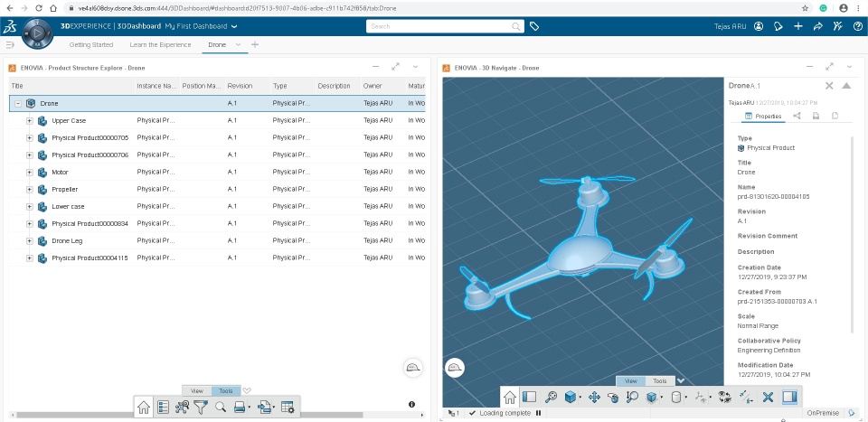This screenshot has height=422, width=868.
Task: Open the 6WTags tag icon
Action: [x=534, y=26]
